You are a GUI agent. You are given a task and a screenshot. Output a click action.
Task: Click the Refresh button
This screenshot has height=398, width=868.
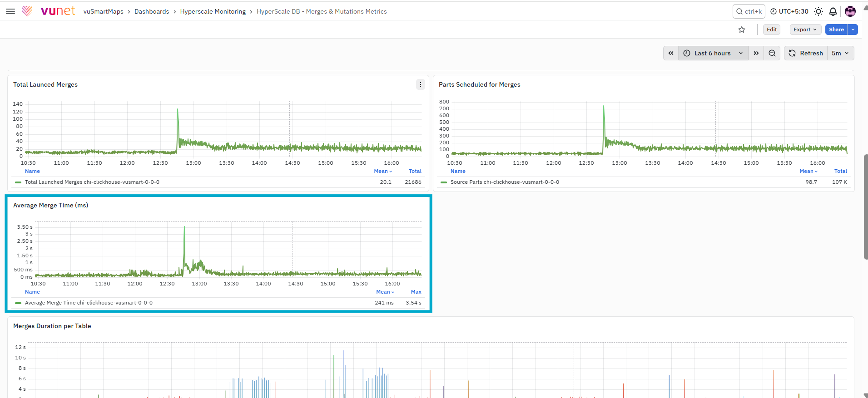click(806, 53)
